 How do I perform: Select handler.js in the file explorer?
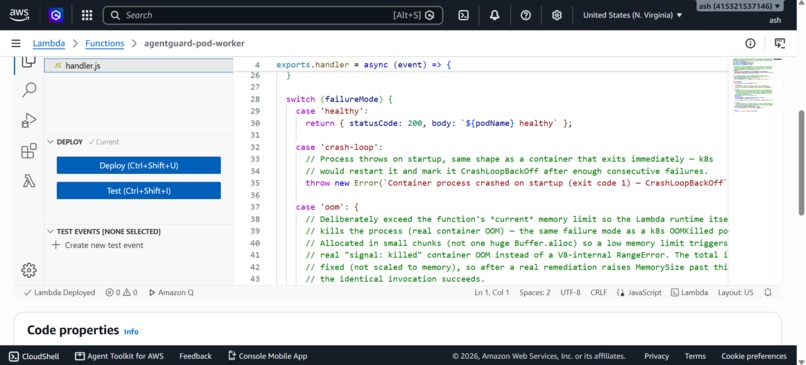139,66
